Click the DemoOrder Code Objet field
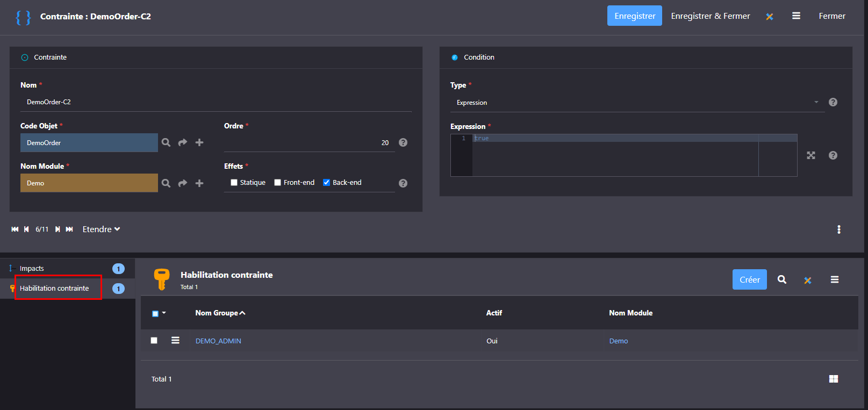The image size is (868, 410). click(x=89, y=142)
